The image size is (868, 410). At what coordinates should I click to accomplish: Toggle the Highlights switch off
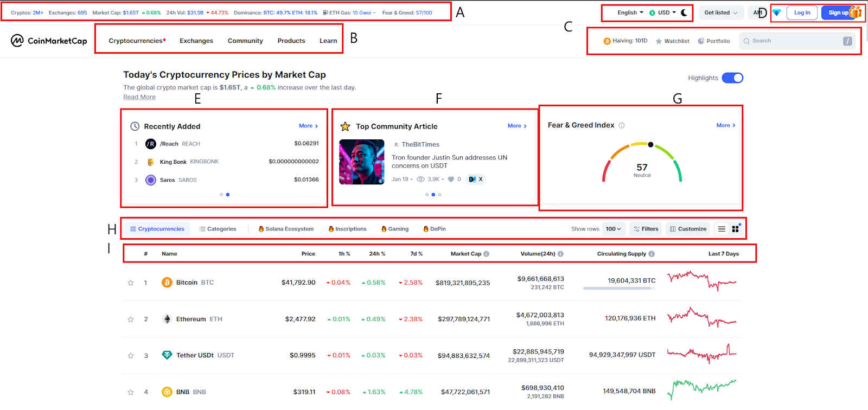point(732,78)
